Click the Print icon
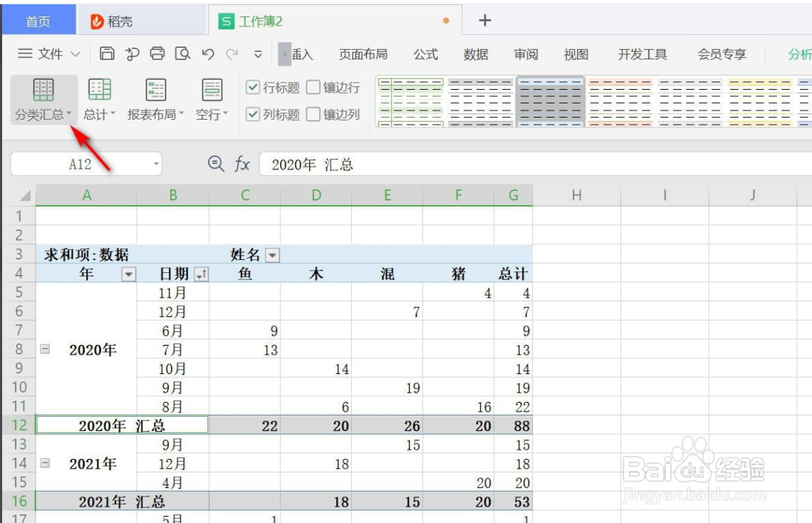This screenshot has width=812, height=523. 158,53
